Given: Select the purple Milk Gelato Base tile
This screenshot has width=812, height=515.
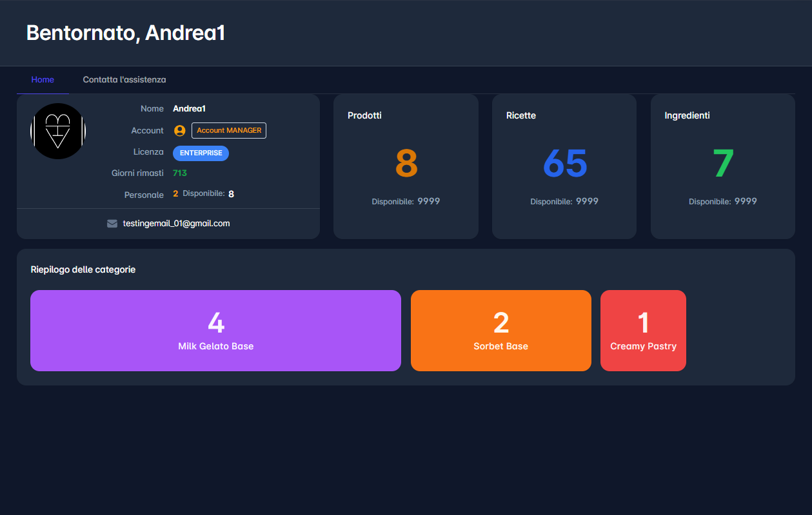Looking at the screenshot, I should [215, 331].
